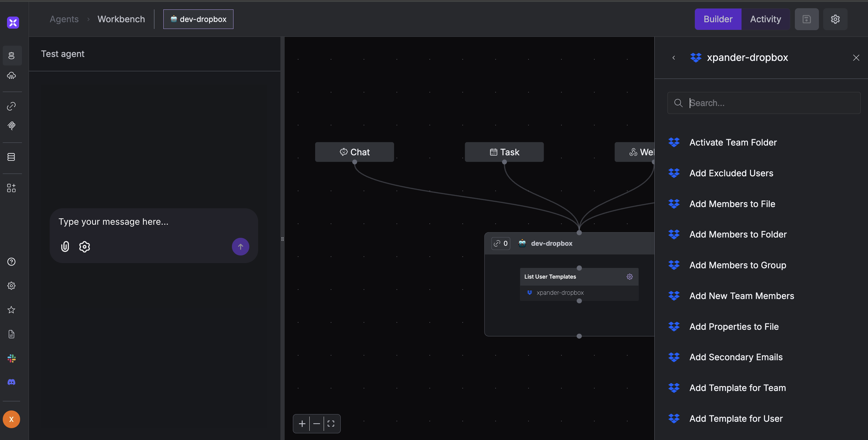Go back with xpander-dropbox panel chevron
The width and height of the screenshot is (868, 440).
pyautogui.click(x=674, y=58)
